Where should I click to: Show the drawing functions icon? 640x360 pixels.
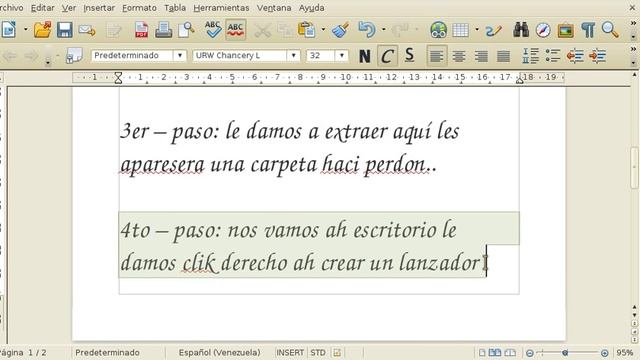pos(493,30)
